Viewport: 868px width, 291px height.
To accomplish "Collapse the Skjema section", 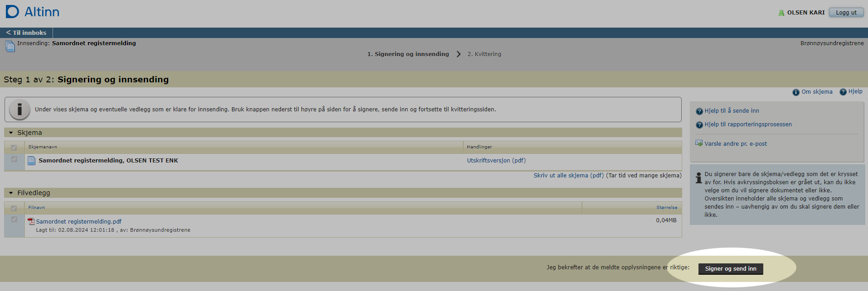I will [11, 133].
